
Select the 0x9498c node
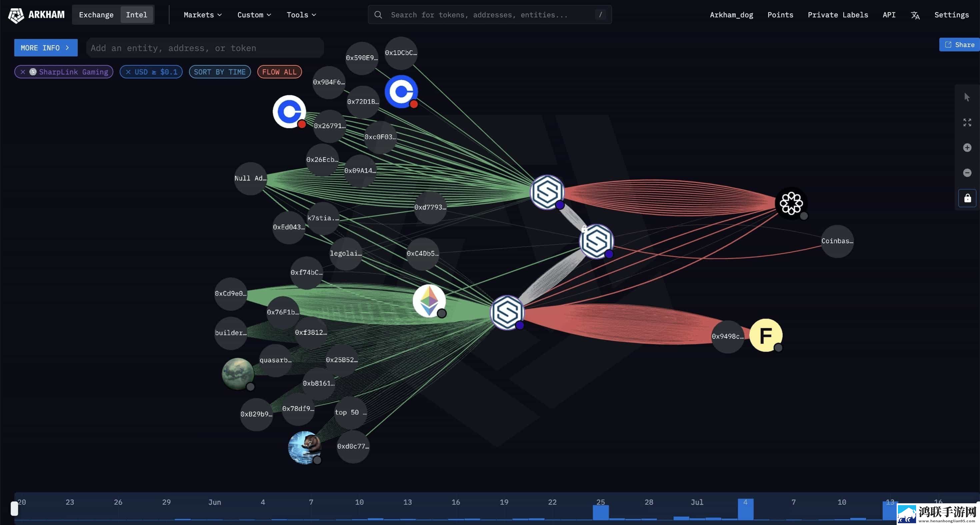click(727, 337)
